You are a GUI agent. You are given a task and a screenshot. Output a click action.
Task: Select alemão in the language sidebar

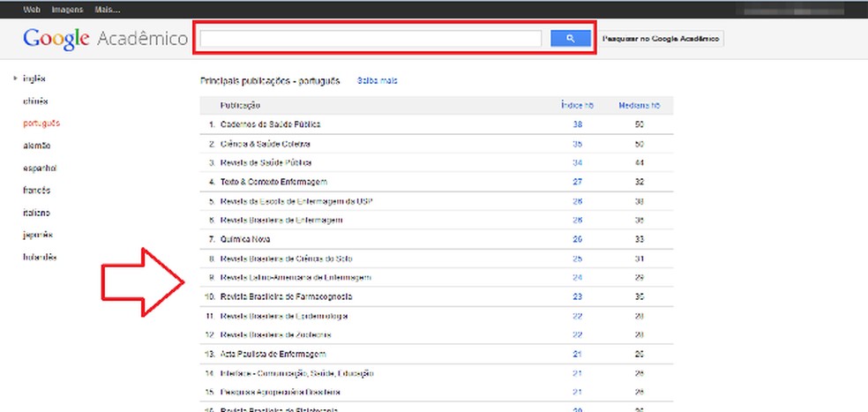[36, 146]
